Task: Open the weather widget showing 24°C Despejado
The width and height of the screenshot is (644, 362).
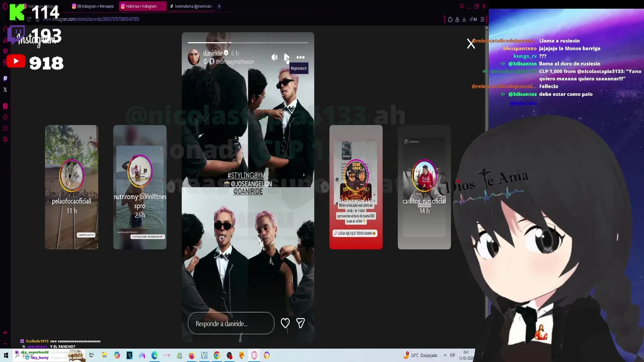Action: coord(422,355)
